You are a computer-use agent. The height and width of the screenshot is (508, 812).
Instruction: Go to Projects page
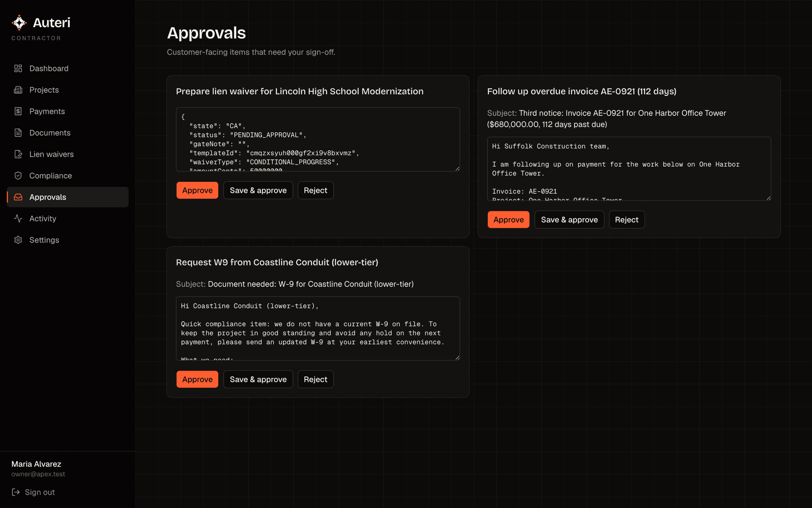[x=68, y=90]
